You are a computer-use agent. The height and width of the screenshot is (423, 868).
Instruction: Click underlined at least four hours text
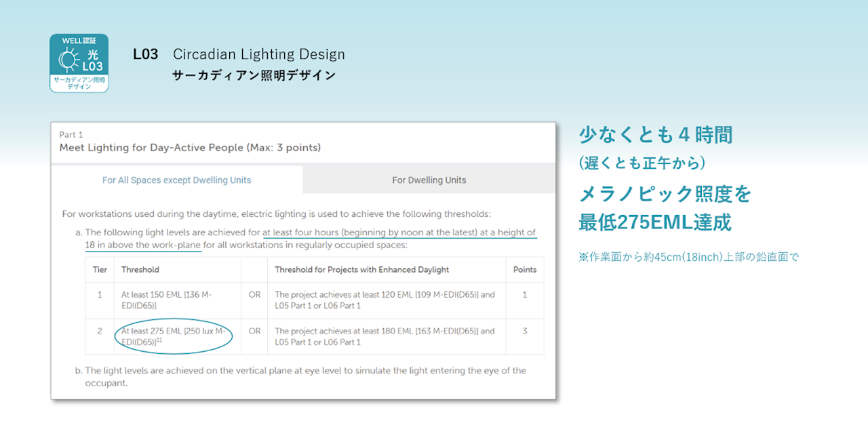coord(300,233)
